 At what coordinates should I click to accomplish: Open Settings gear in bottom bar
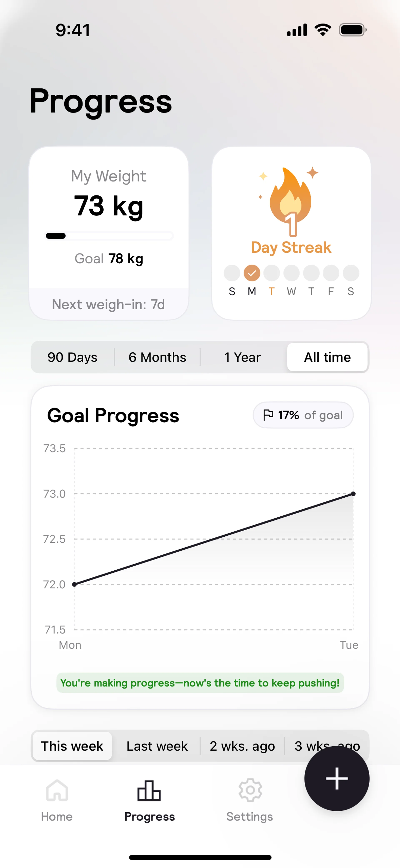coord(250,790)
